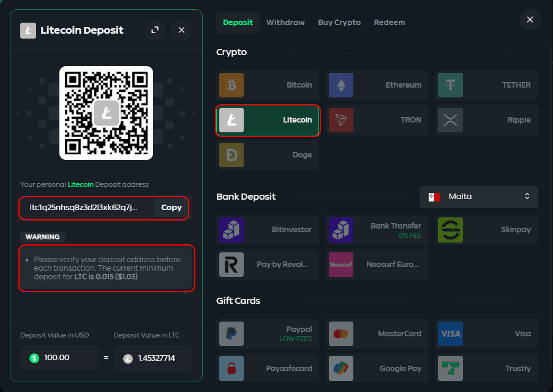Choose the Neosurf pink icon
553x392 pixels.
click(341, 265)
